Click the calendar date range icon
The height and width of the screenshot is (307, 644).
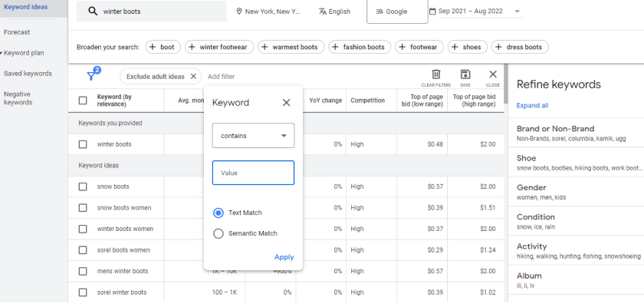(x=432, y=12)
